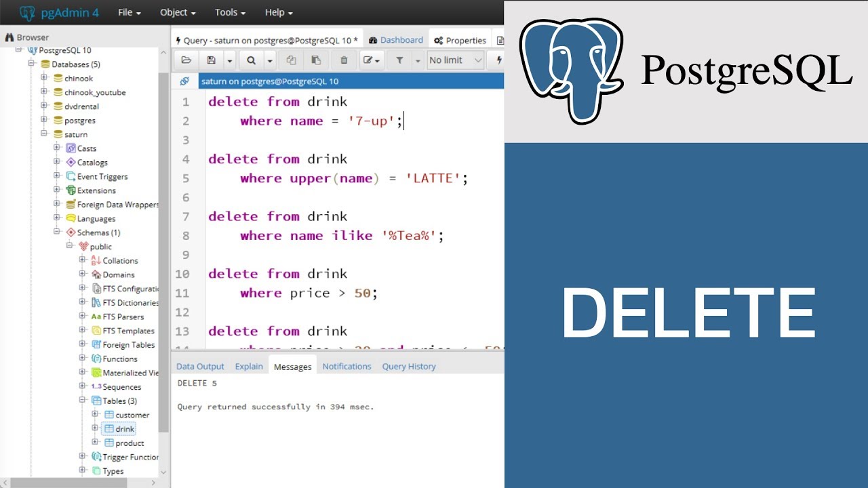The height and width of the screenshot is (488, 868).
Task: Collapse the Tables (3) node
Action: [x=82, y=401]
